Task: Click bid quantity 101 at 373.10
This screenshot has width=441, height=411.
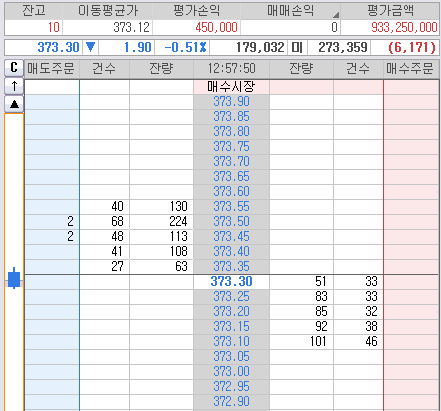Action: pos(301,342)
